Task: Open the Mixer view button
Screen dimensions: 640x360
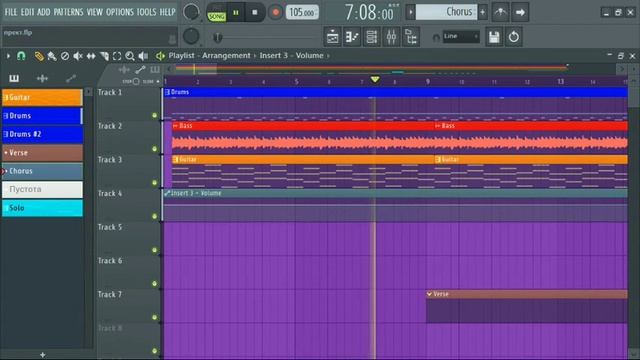Action: 391,37
